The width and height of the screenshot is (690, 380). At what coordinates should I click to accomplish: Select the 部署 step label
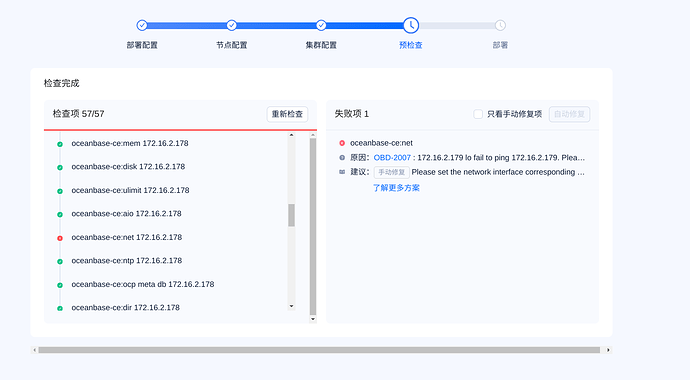[x=500, y=45]
